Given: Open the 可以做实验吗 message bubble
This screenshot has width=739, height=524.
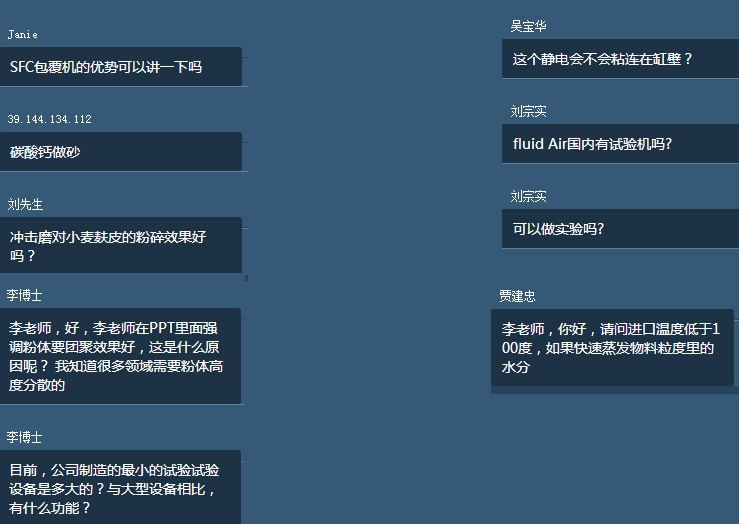Looking at the screenshot, I should pos(618,229).
